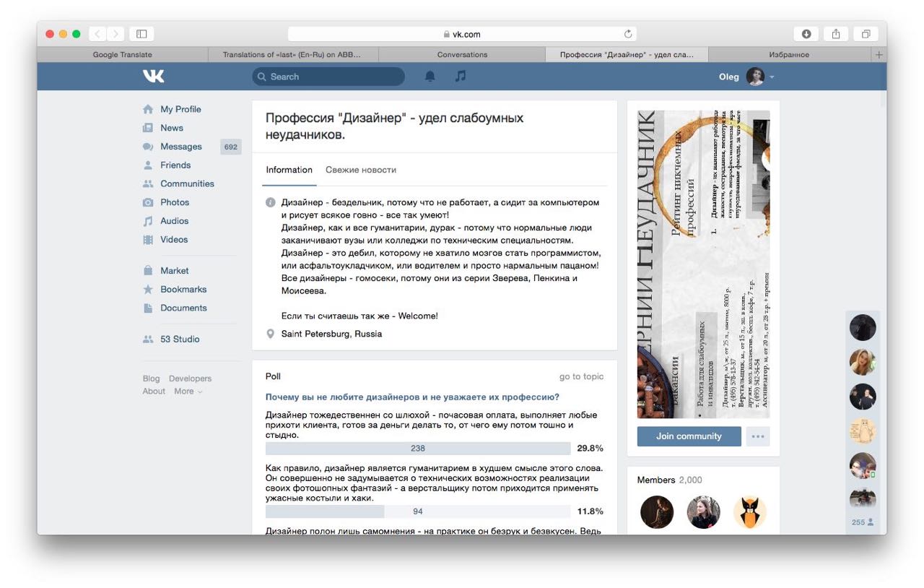Click the Photos camera icon
This screenshot has width=924, height=588.
[x=148, y=202]
